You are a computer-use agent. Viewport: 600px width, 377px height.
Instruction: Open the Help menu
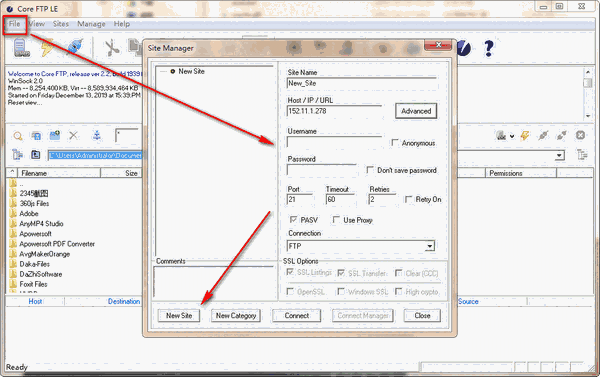coord(122,24)
